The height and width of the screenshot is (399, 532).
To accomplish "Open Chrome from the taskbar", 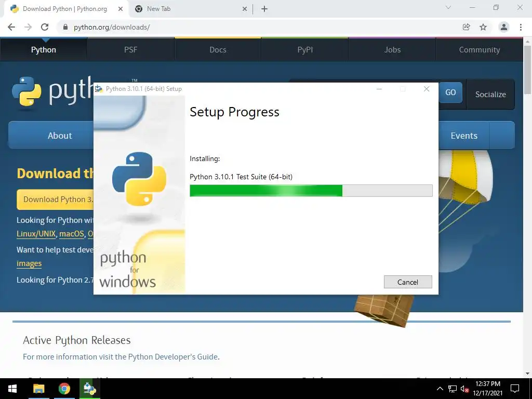I will click(x=64, y=389).
